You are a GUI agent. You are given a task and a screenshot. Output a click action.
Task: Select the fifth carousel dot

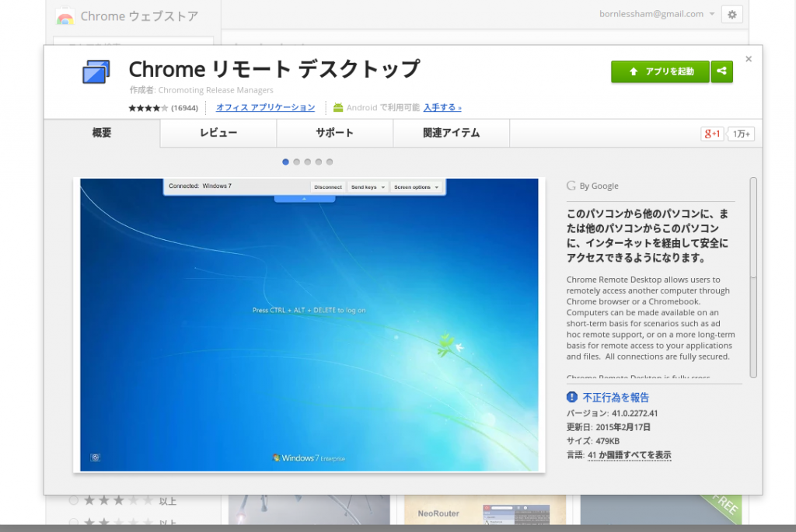point(330,162)
